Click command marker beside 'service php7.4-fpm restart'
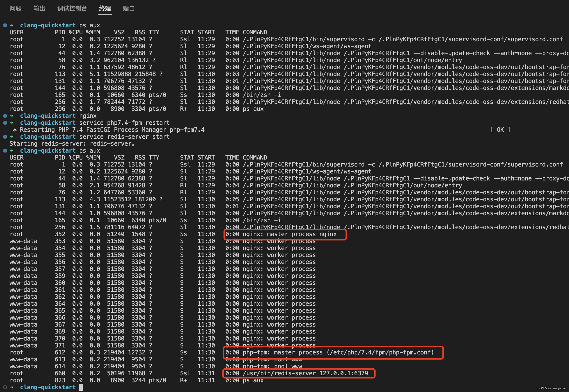The image size is (569, 392). 5,123
